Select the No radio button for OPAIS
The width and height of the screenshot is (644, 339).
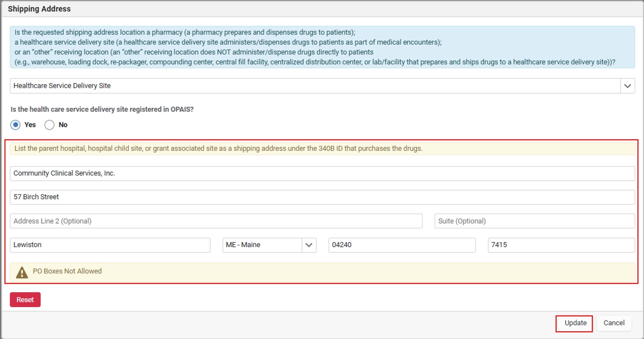pyautogui.click(x=49, y=125)
